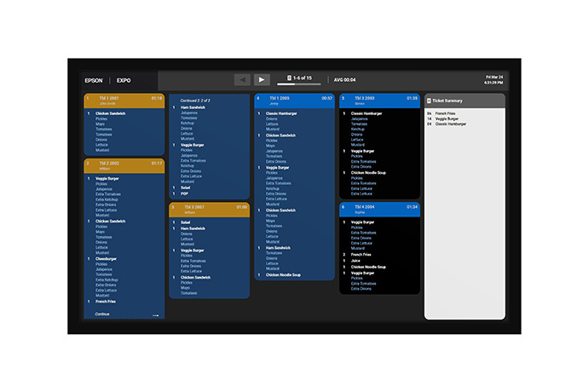The image size is (588, 392).
Task: Select order ticket TM 4 2004 header
Action: point(379,208)
